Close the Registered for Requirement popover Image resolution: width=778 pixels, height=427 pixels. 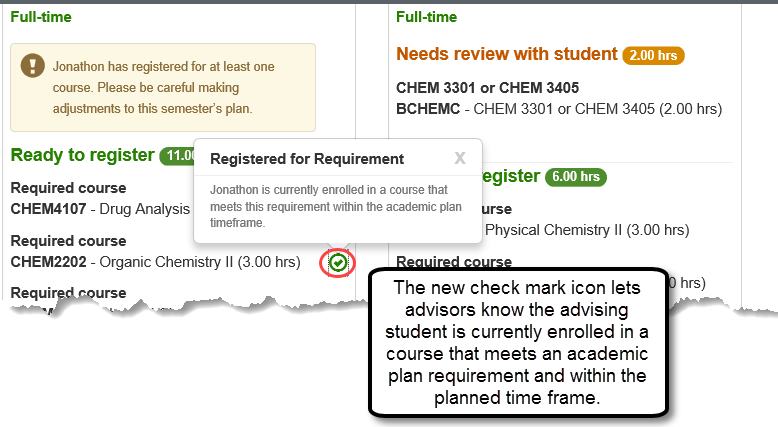460,158
